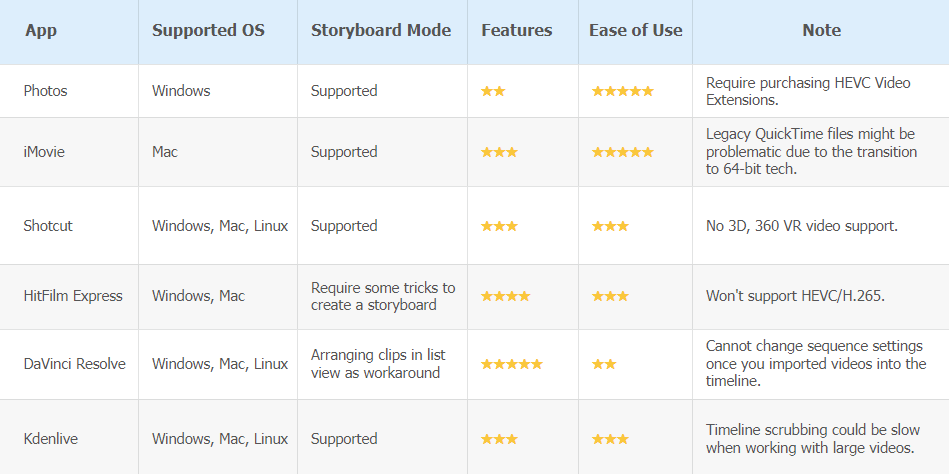Viewport: 949px width, 474px height.
Task: Click the Ease of Use stars for iMovie
Action: pos(622,152)
